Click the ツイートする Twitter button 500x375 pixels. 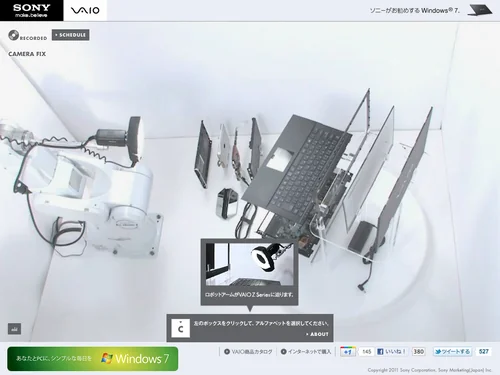[x=453, y=352]
